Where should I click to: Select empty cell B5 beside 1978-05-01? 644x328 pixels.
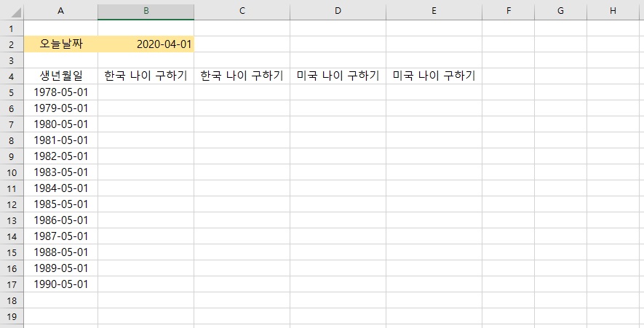pyautogui.click(x=146, y=92)
